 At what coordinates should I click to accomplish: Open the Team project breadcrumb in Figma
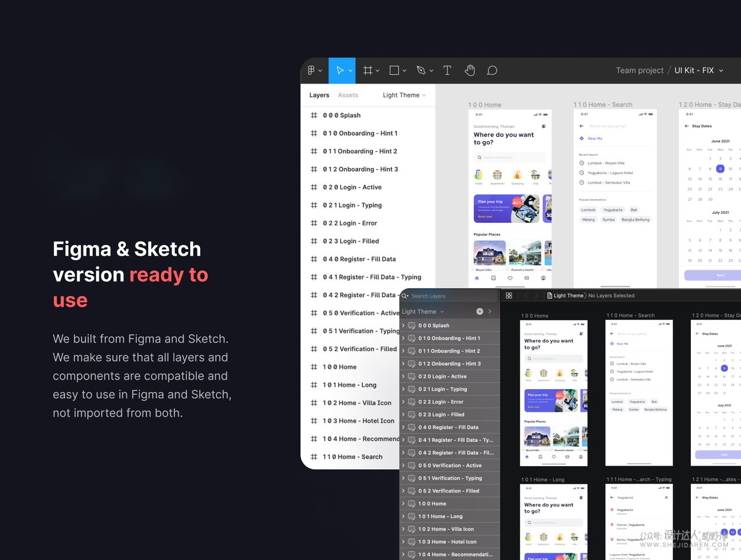(x=639, y=71)
